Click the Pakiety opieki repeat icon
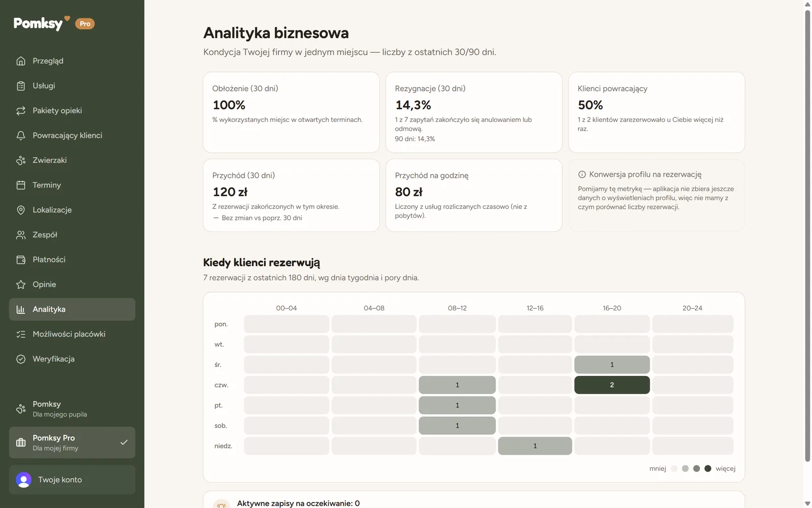 click(x=21, y=111)
